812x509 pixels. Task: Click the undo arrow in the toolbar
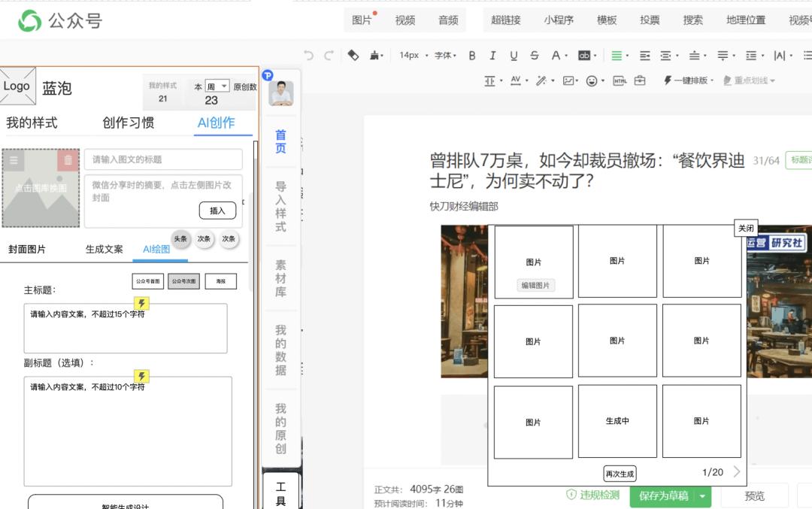tap(308, 56)
